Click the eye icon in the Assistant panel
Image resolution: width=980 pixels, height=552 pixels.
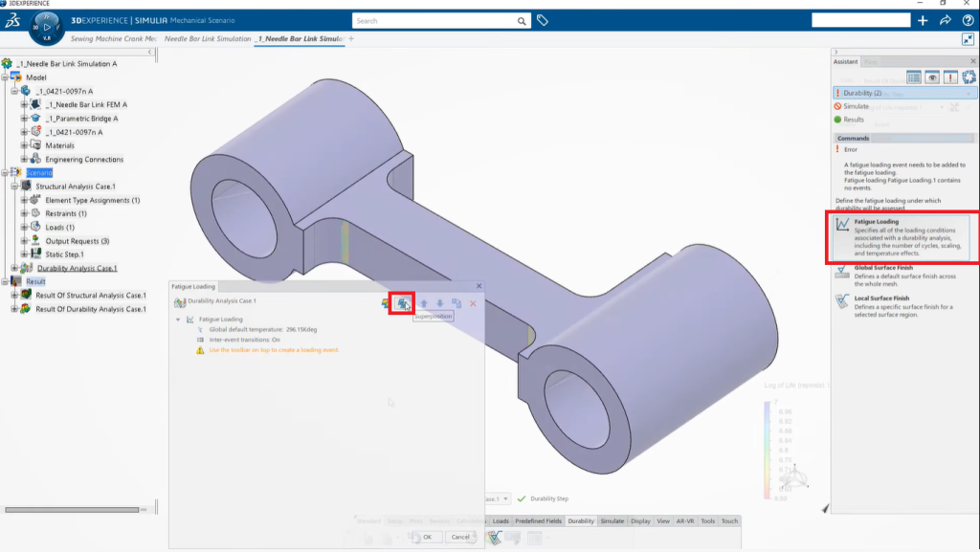click(x=932, y=77)
